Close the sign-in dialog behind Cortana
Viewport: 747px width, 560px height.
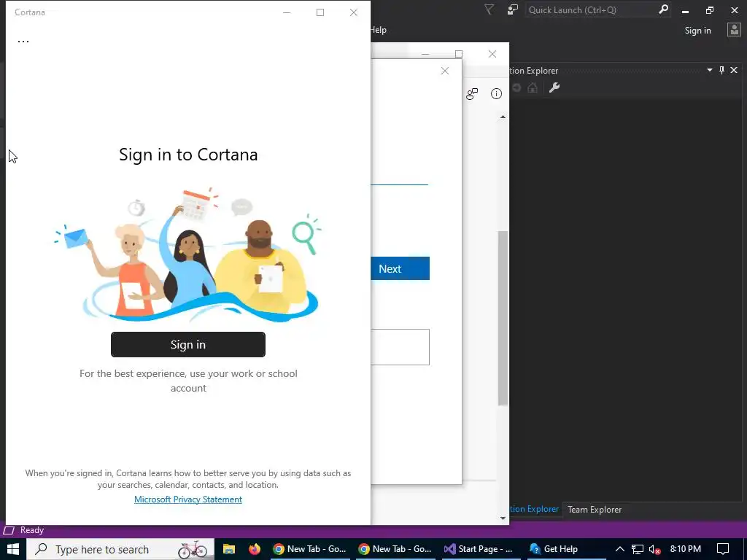pos(445,71)
